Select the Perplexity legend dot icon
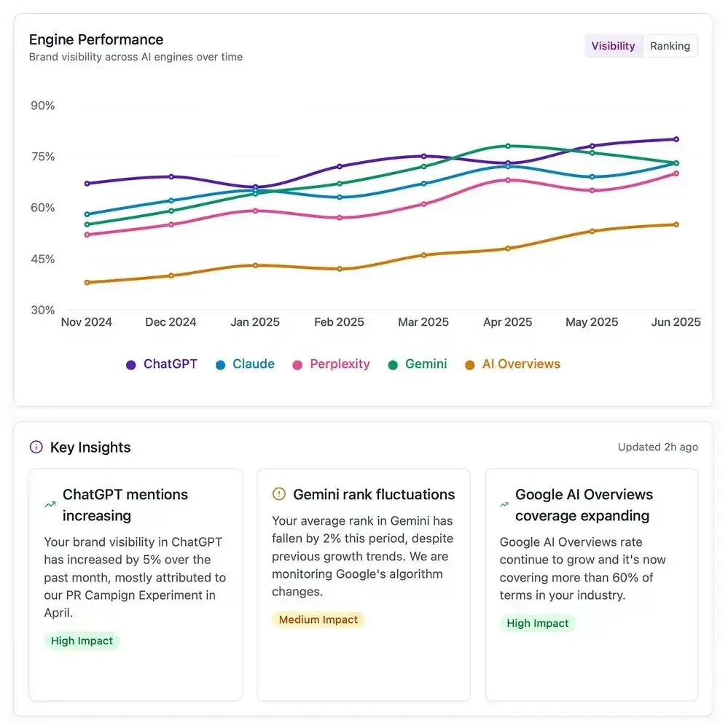Viewport: 728px width, 728px height. (298, 364)
